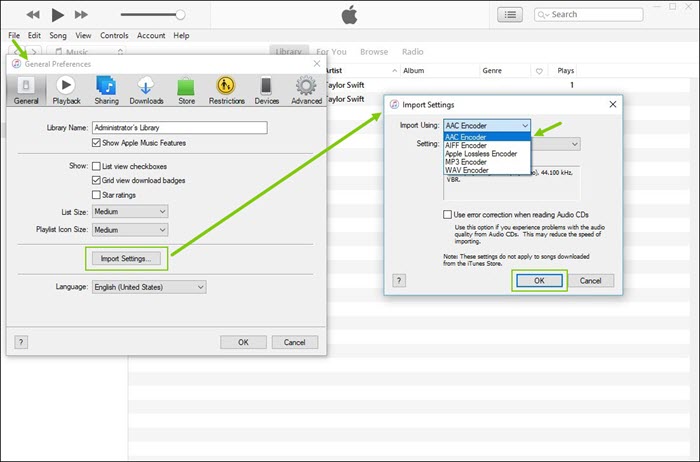700x462 pixels.
Task: Switch to Sharing preferences
Action: point(106,90)
